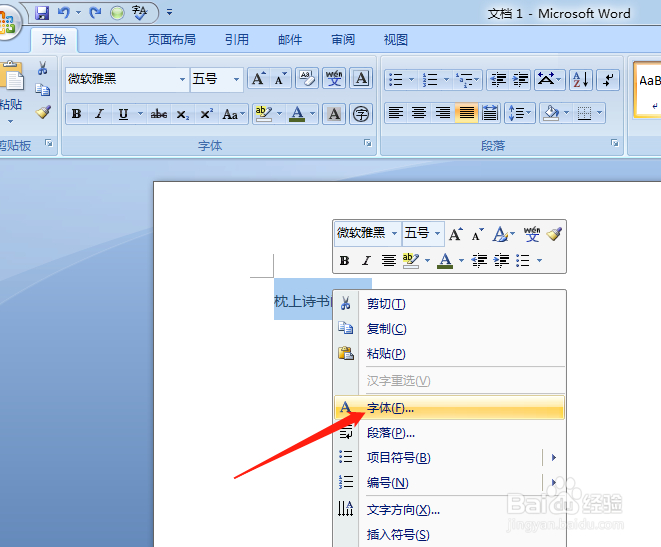Toggle Bold in the ribbon font group
661x547 pixels.
click(x=76, y=114)
